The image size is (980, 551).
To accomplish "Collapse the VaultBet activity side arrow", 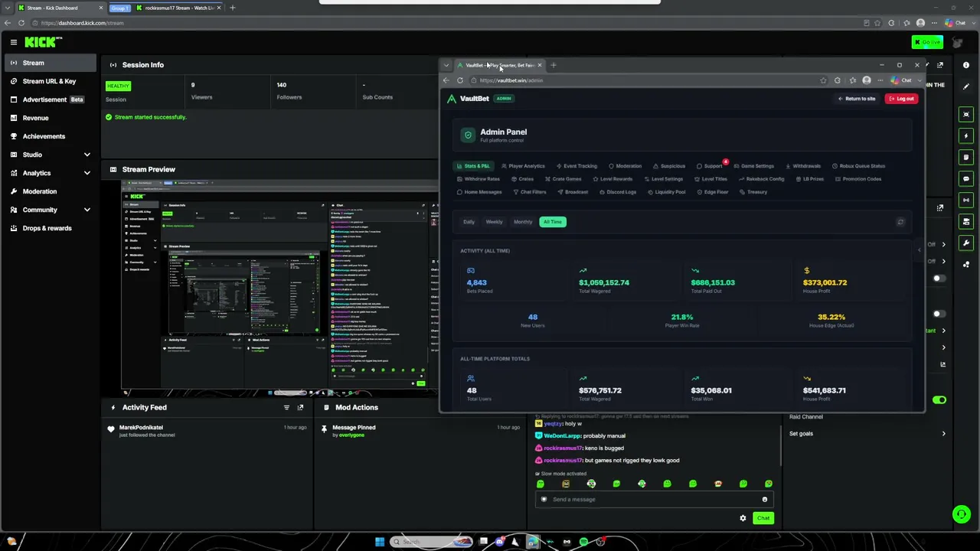I will click(x=919, y=250).
